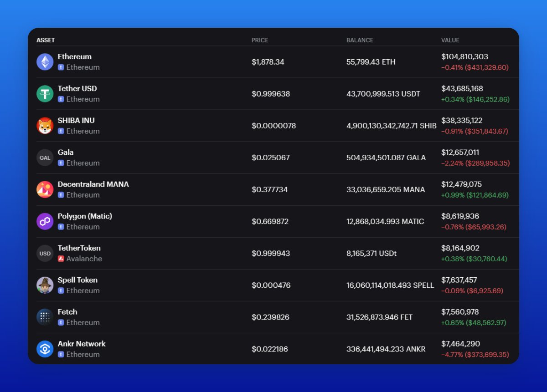Screen dimensions: 547x392
Task: Click the price $1,878.34
Action: click(268, 62)
